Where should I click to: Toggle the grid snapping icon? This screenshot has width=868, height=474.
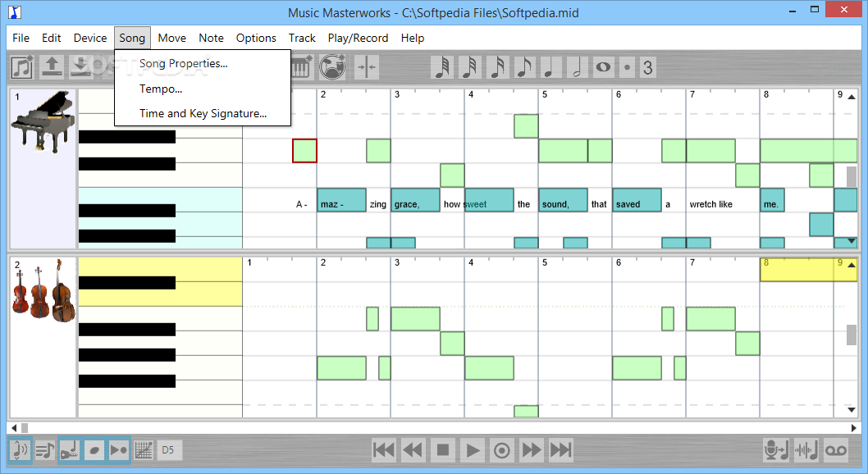(x=144, y=450)
